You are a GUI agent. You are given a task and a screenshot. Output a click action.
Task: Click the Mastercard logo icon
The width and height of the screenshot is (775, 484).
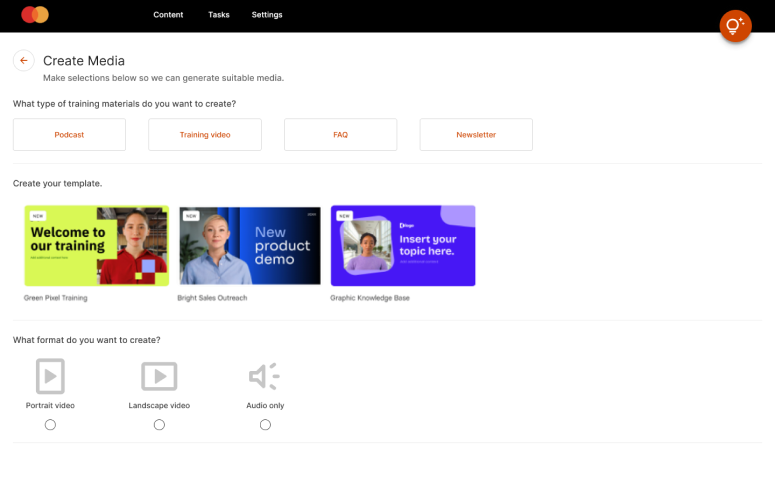[35, 15]
